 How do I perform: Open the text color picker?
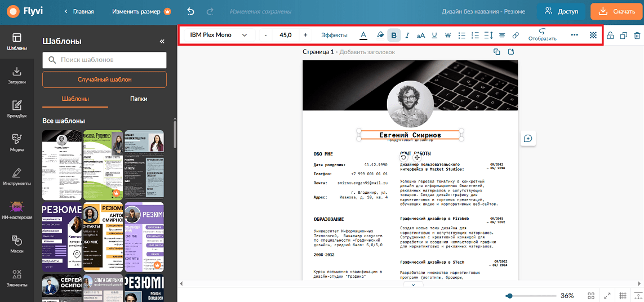pos(363,35)
